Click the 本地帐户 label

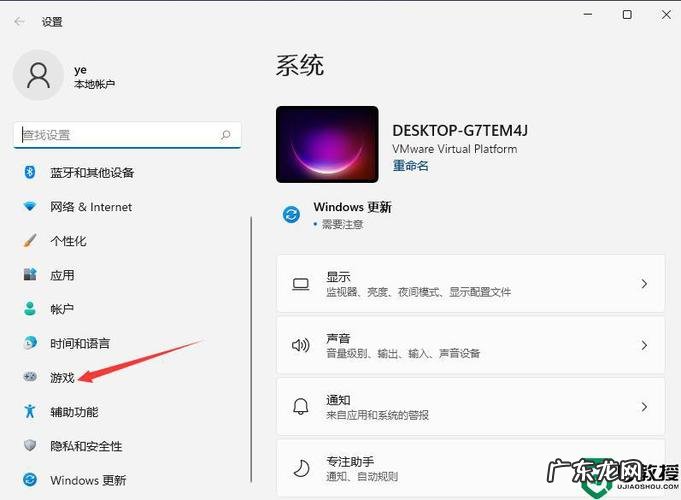(95, 84)
